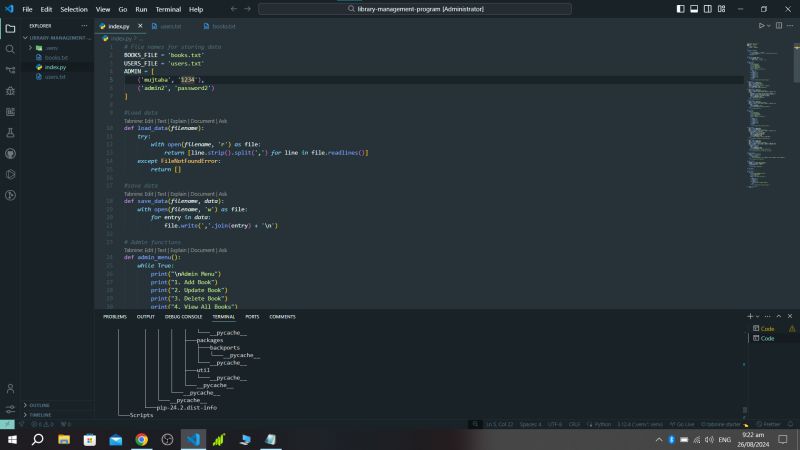Switch to the COMMENTS panel tab
The image size is (800, 450).
click(x=282, y=317)
